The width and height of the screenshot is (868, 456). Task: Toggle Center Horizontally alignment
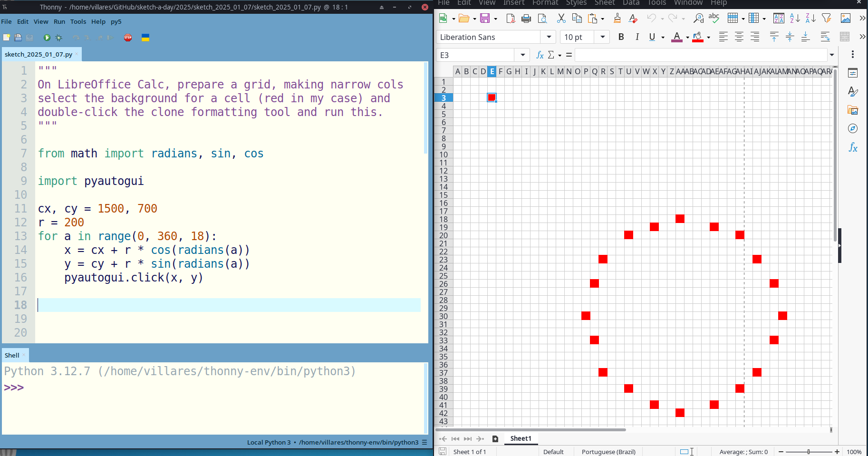click(x=739, y=37)
